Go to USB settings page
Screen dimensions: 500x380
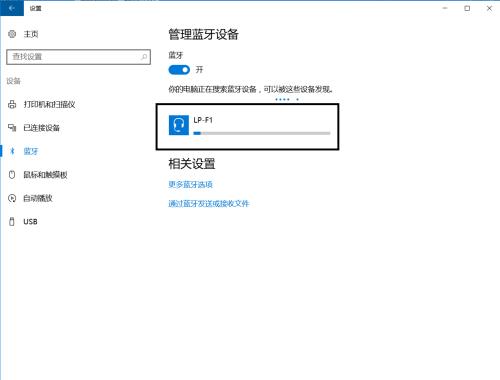point(30,222)
